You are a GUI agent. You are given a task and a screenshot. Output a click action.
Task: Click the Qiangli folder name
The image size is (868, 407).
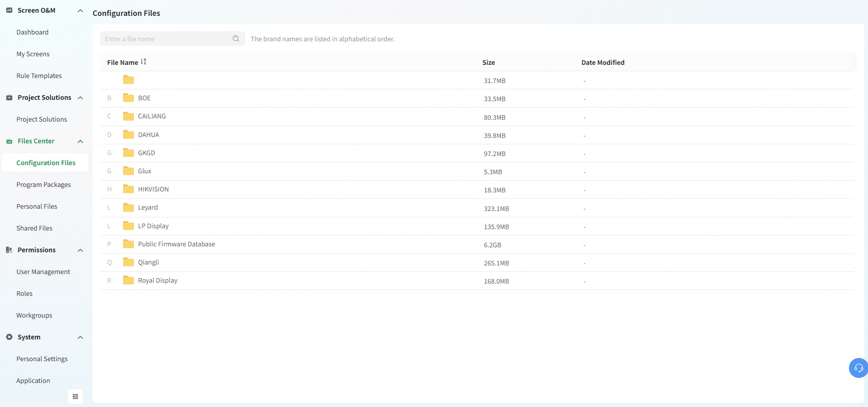[148, 262]
